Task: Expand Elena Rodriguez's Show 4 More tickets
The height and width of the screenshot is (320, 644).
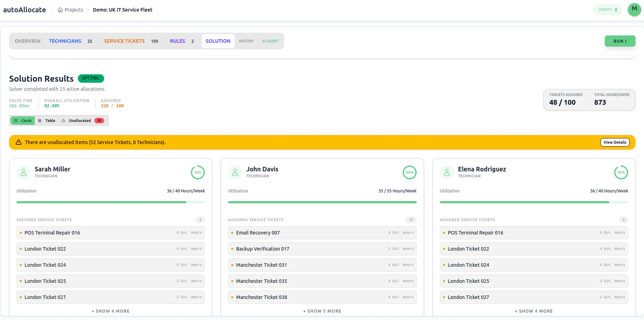Action: [534, 311]
